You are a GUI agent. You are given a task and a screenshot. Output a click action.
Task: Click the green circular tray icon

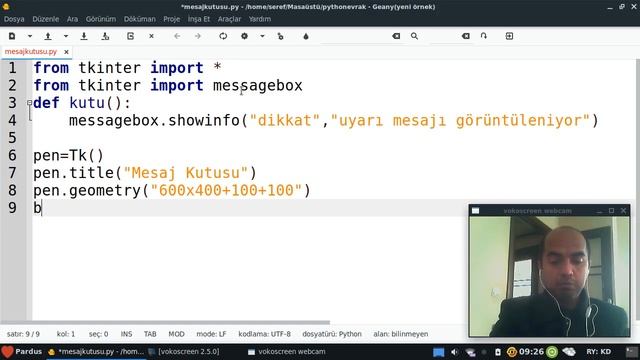point(552,352)
